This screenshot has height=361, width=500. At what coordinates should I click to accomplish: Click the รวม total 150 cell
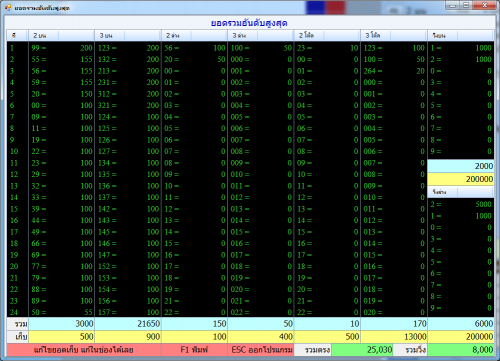(x=194, y=324)
